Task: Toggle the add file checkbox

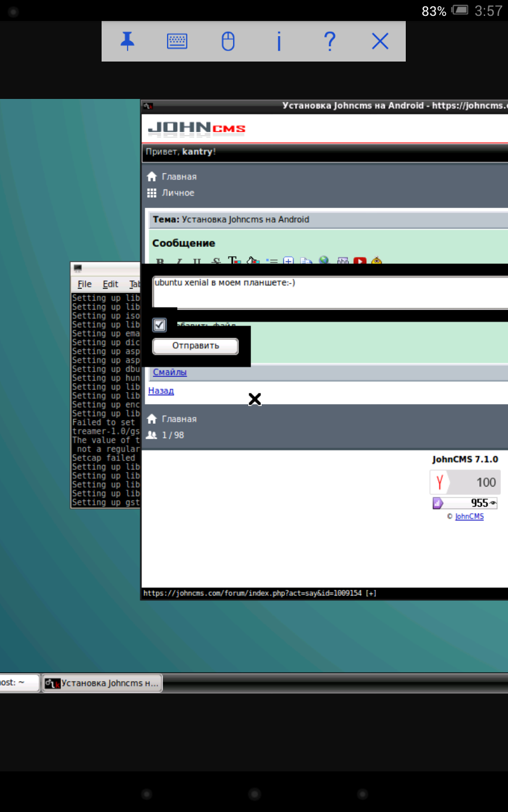Action: (159, 325)
